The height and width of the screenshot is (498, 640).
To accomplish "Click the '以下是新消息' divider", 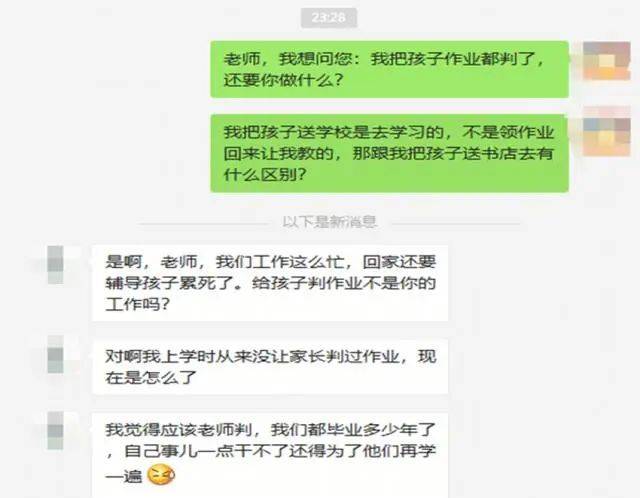I will tap(329, 222).
